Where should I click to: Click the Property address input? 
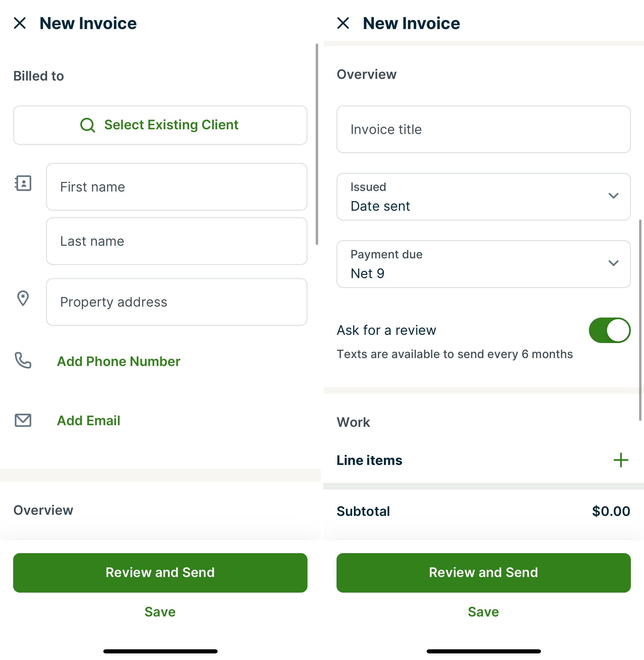(176, 302)
